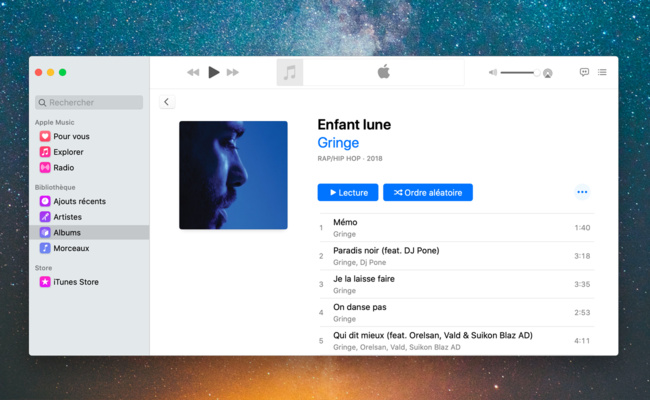Click the magnifying glass search icon

pyautogui.click(x=42, y=102)
